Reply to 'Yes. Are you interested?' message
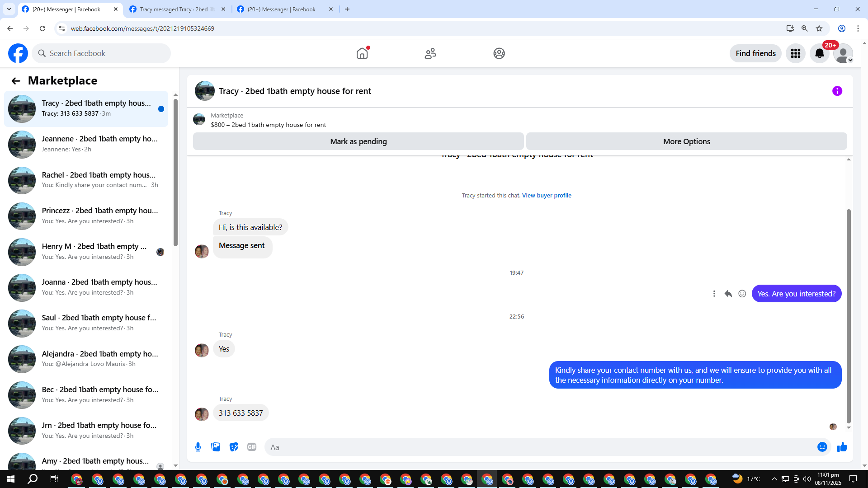The image size is (868, 488). coord(728,294)
